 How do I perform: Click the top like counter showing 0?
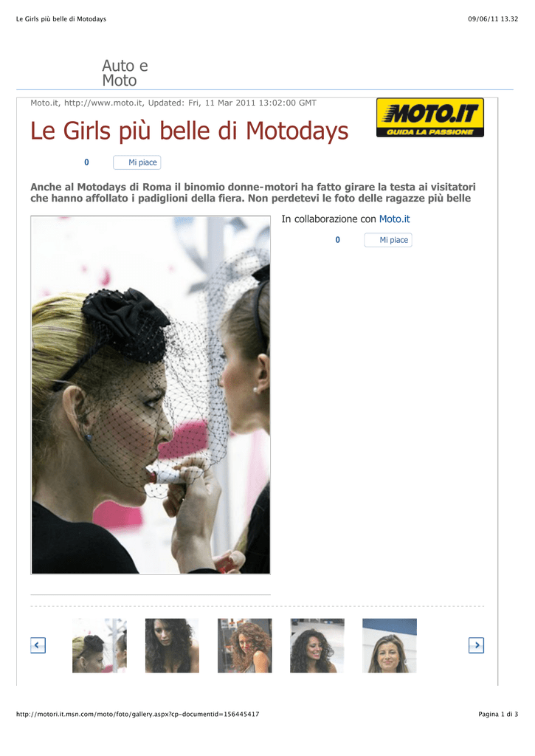coord(87,162)
